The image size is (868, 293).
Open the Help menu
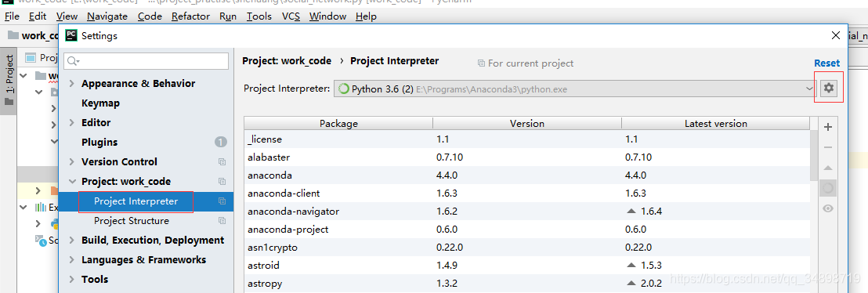(366, 16)
